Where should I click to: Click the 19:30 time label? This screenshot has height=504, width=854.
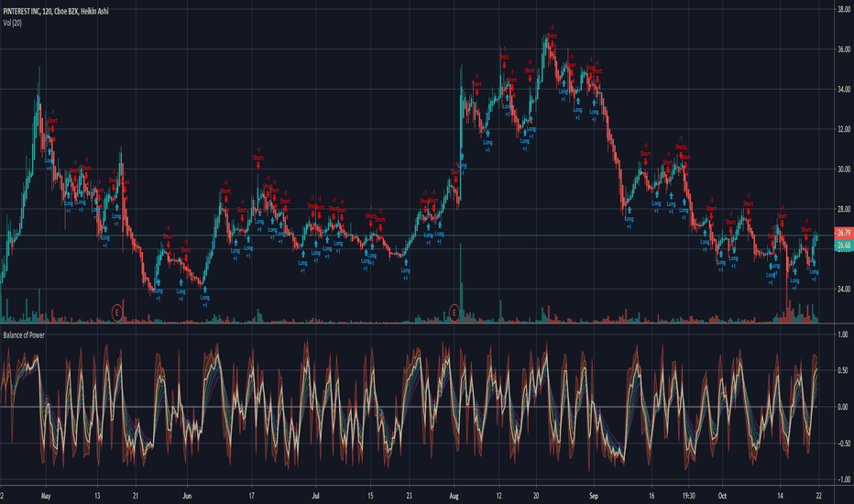pyautogui.click(x=688, y=496)
